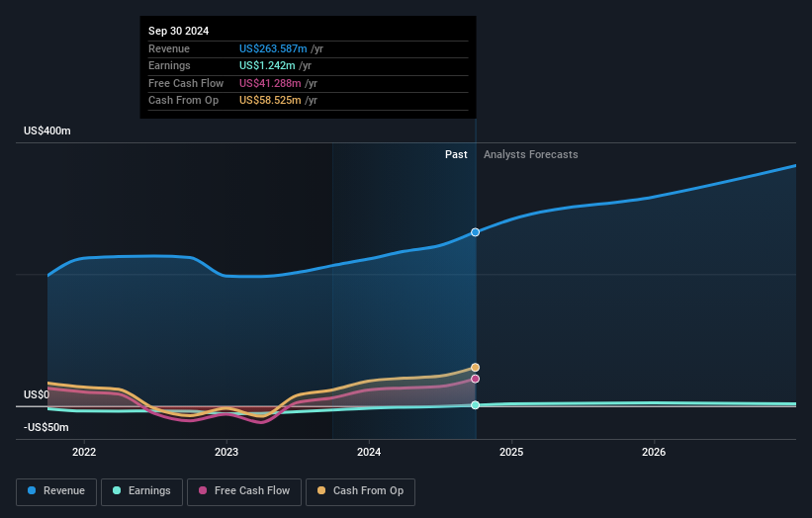Click the Past section label

pos(456,154)
